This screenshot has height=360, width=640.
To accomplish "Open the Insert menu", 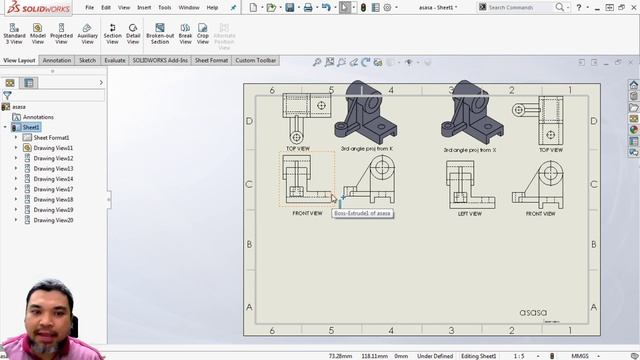I will pyautogui.click(x=144, y=7).
